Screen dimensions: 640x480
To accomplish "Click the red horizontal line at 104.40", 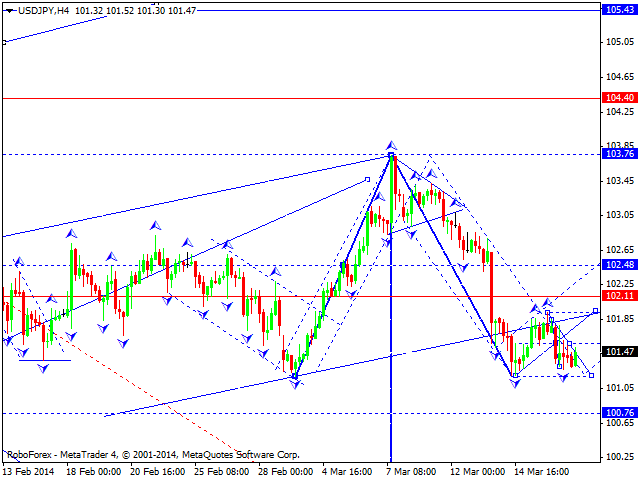I will [300, 98].
